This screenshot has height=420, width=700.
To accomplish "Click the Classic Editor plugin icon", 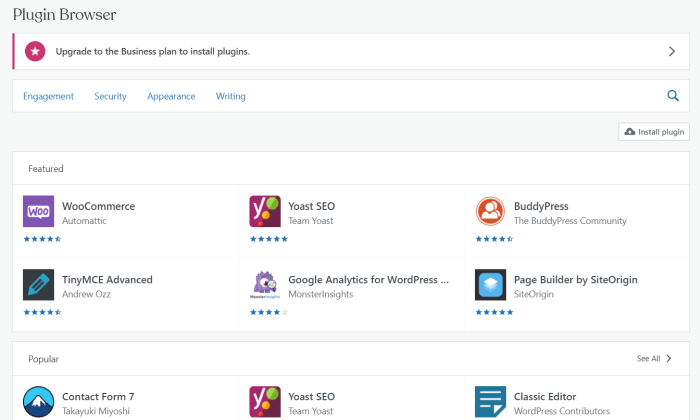I will coord(490,402).
